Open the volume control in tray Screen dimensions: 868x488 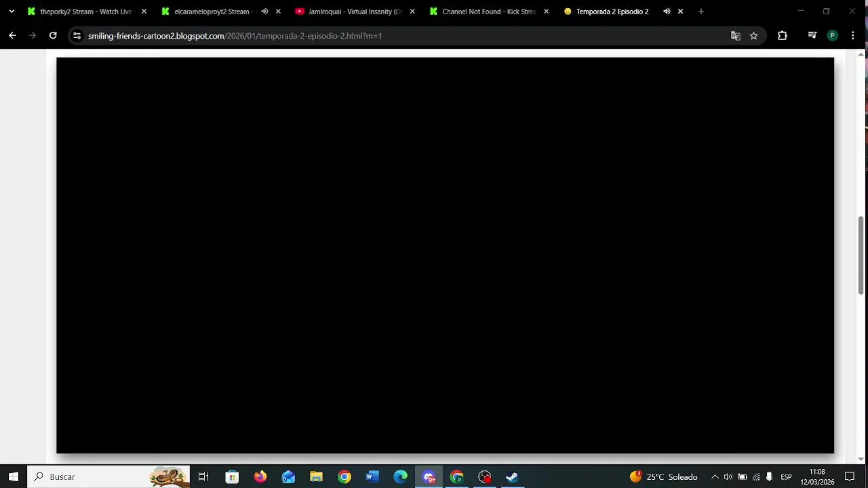(728, 476)
